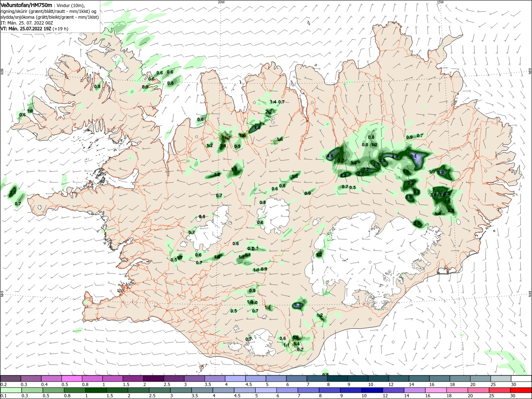Click the 3.1 precipitation value on the map
This screenshot has width=532, height=399.
coord(376,165)
